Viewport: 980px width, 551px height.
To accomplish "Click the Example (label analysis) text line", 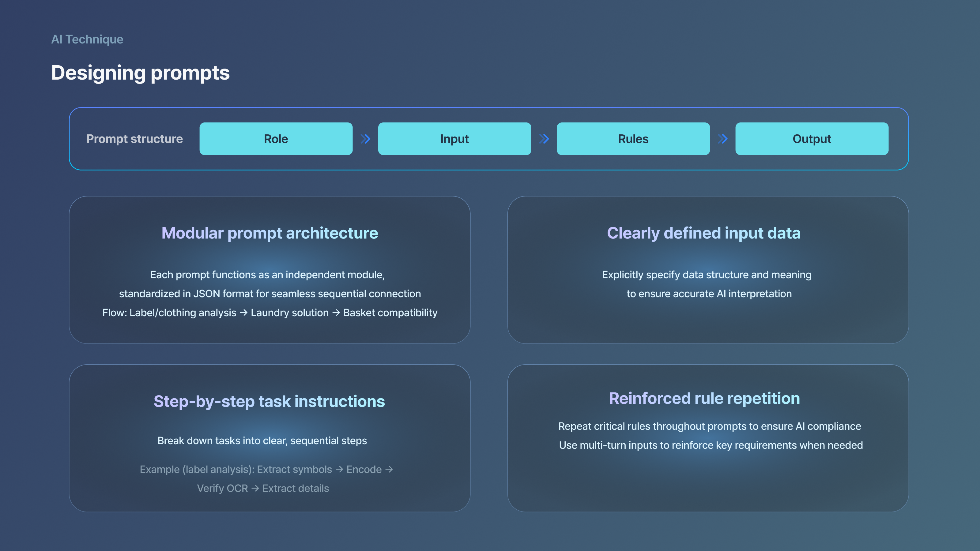I will coord(266,469).
